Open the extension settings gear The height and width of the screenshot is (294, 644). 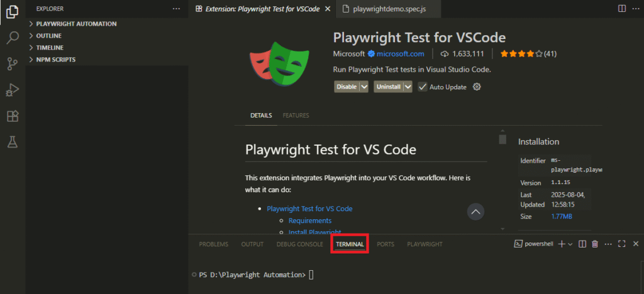477,87
